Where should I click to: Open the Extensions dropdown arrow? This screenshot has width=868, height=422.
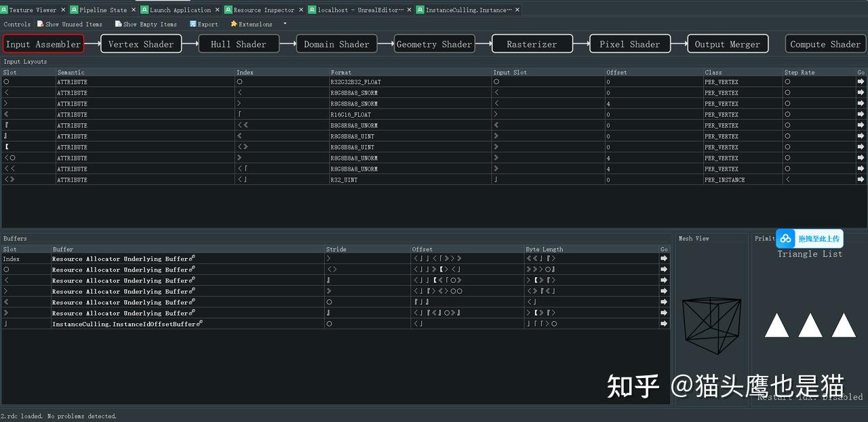[x=284, y=23]
